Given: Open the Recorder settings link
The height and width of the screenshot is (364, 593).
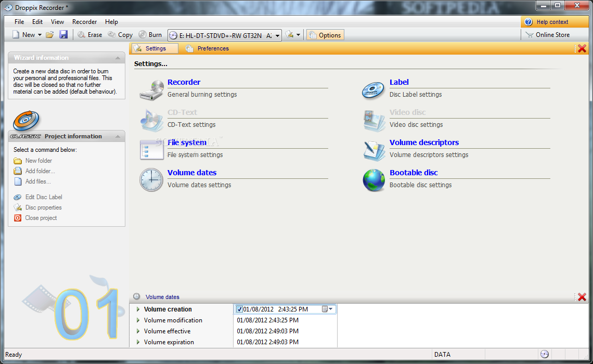Looking at the screenshot, I should click(x=184, y=82).
